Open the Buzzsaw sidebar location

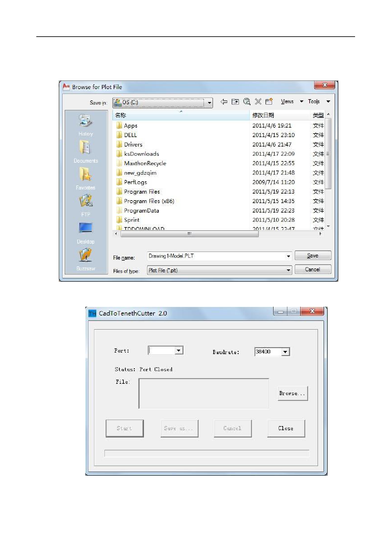pos(86,259)
